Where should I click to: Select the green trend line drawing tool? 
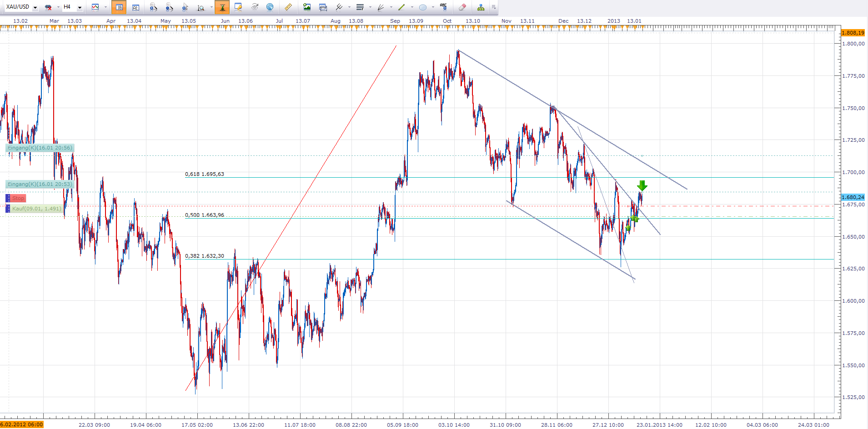(x=401, y=7)
